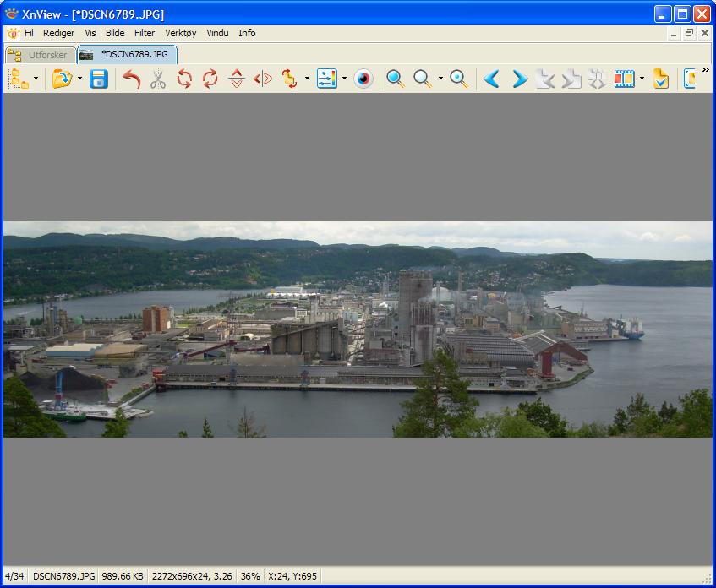
Task: Expand the adjustments dropdown arrow
Action: click(344, 79)
